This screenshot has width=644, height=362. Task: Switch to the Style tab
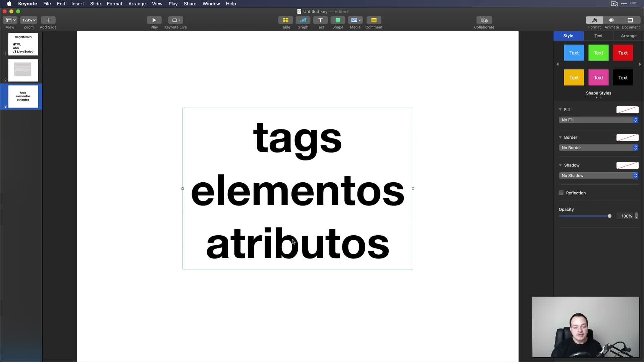click(568, 36)
